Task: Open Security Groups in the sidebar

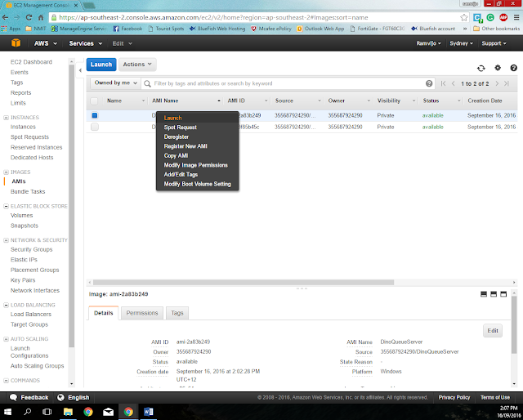Action: pyautogui.click(x=31, y=249)
